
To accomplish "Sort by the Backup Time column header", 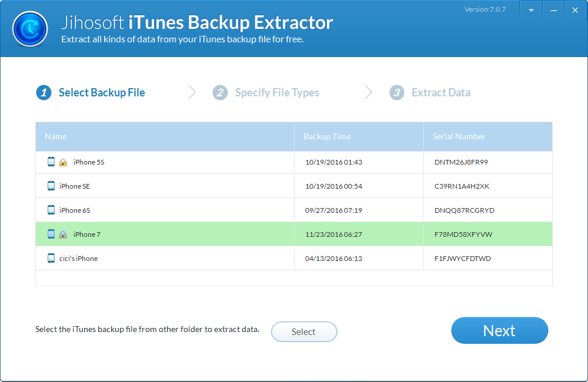I will click(359, 136).
